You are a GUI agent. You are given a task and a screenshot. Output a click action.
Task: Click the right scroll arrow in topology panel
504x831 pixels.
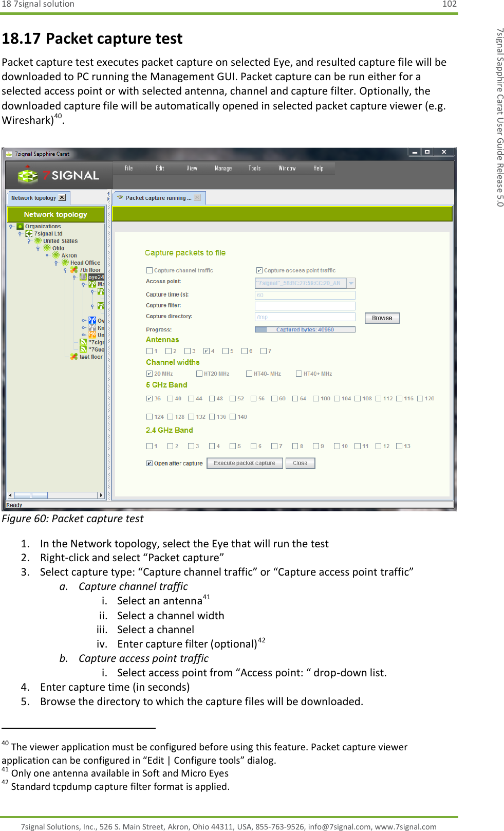click(x=101, y=495)
